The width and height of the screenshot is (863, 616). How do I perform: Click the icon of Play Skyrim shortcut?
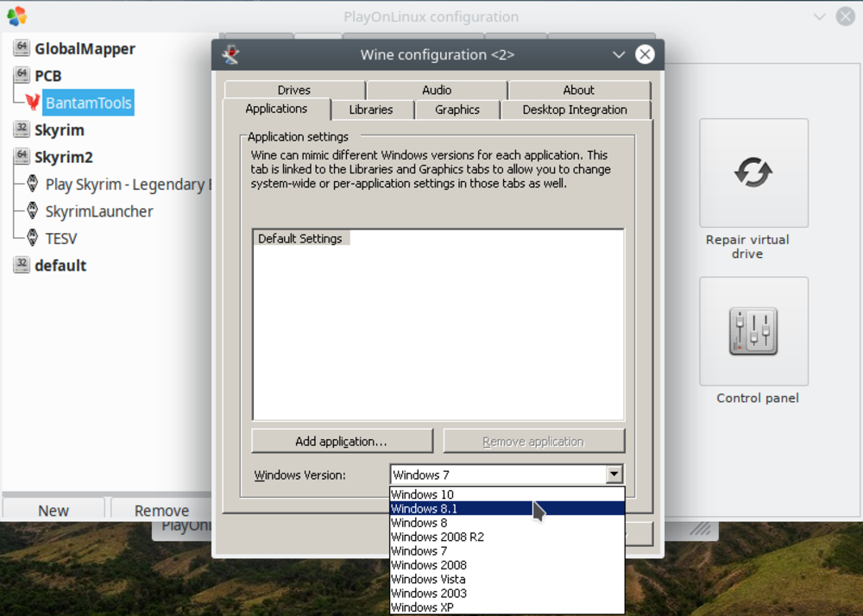point(33,184)
